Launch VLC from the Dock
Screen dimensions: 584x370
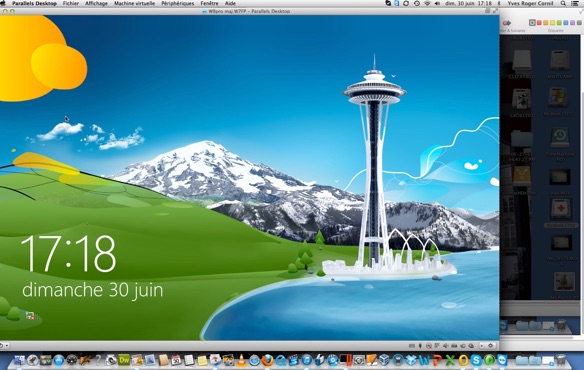tap(241, 360)
